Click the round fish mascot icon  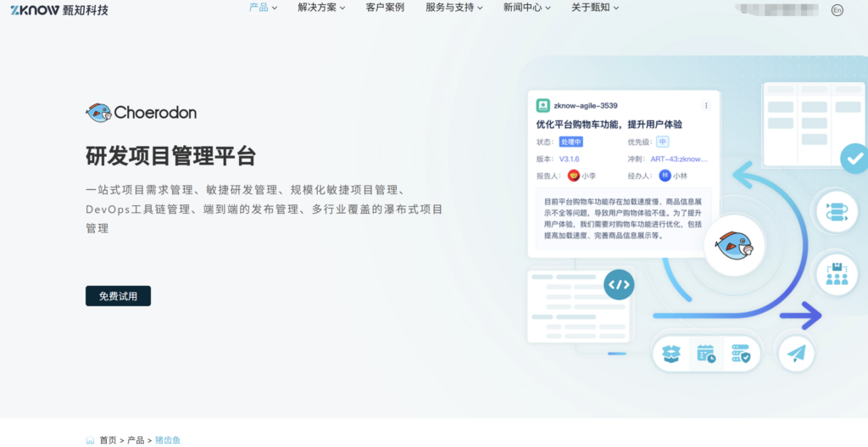tap(735, 245)
